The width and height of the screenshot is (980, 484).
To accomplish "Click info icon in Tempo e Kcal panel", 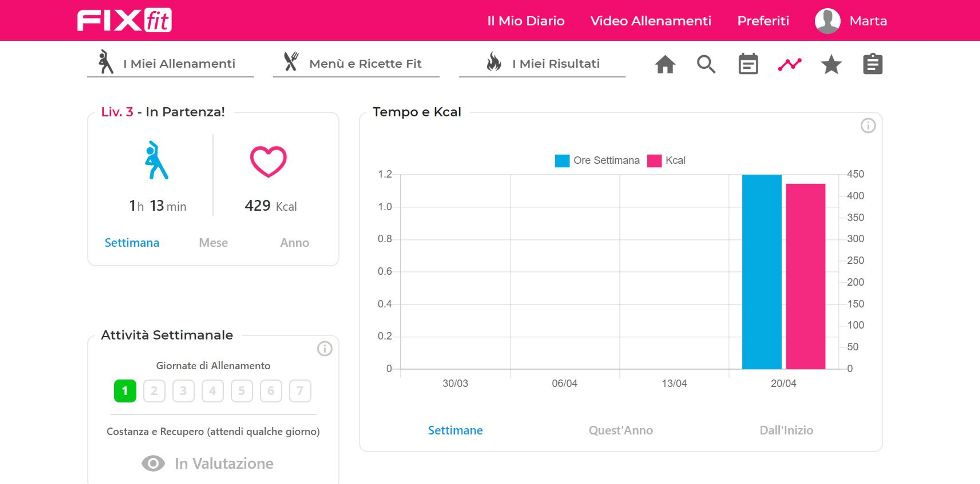I will tap(868, 126).
